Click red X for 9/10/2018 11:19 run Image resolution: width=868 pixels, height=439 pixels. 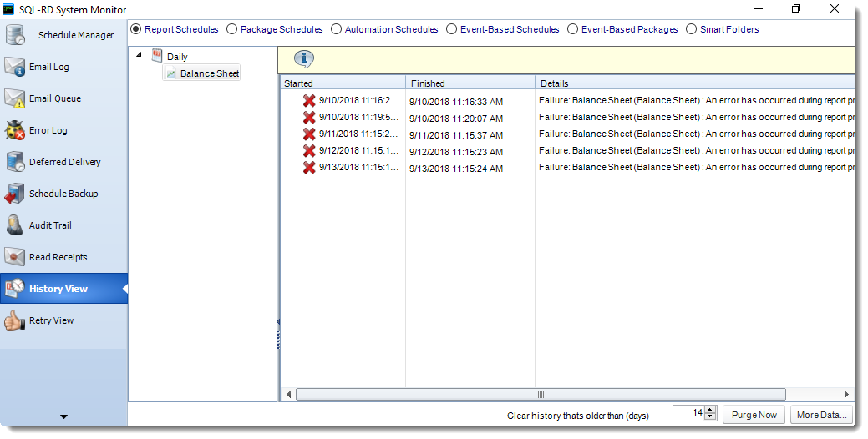tap(309, 117)
